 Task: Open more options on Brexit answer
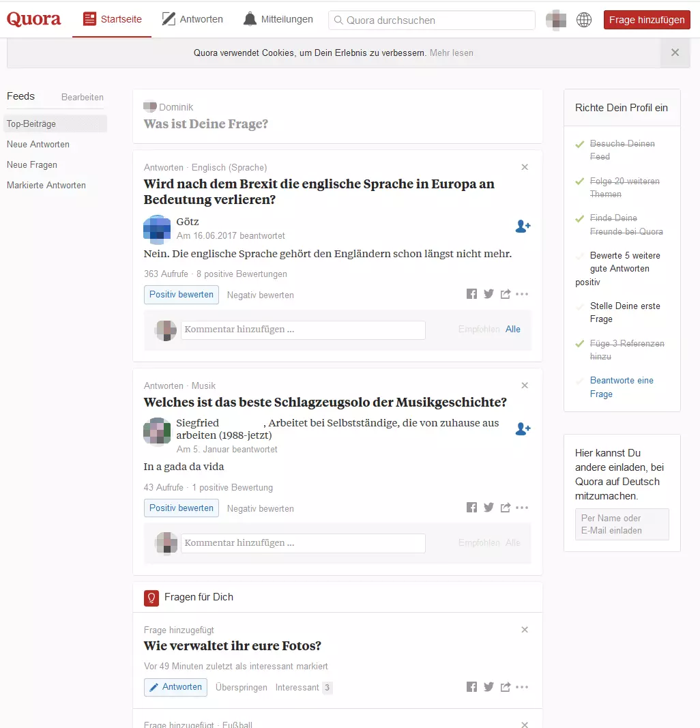tap(522, 294)
